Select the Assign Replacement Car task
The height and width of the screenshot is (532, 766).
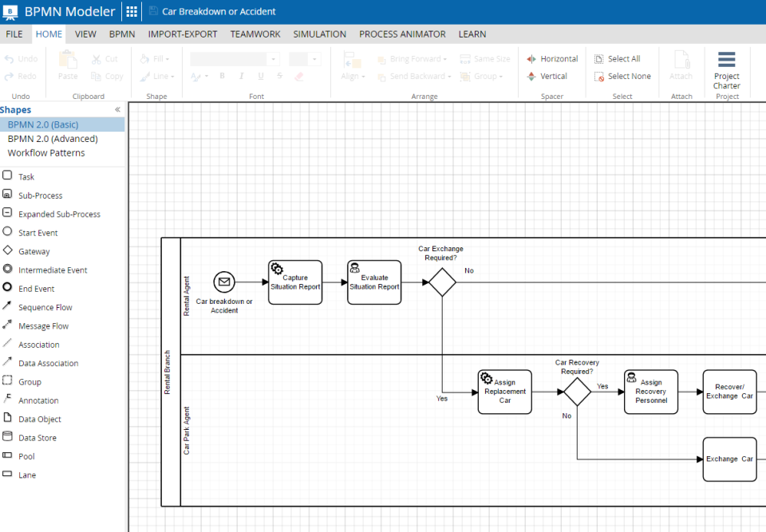click(x=504, y=392)
